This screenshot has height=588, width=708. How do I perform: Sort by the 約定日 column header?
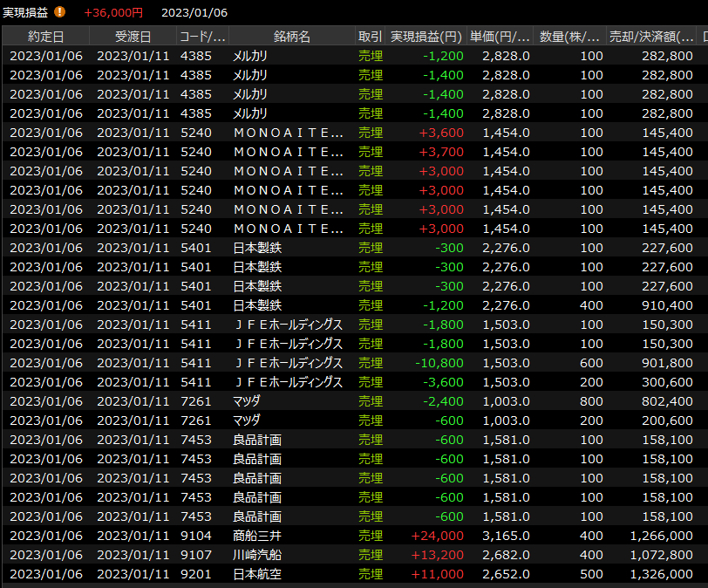coord(45,36)
